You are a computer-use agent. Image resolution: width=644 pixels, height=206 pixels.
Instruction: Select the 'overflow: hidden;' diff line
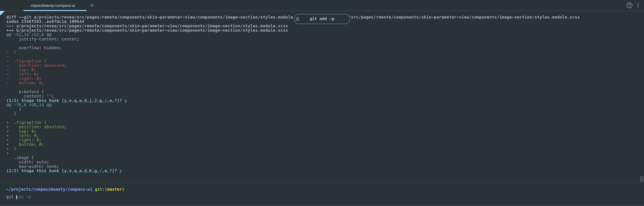pyautogui.click(x=40, y=48)
